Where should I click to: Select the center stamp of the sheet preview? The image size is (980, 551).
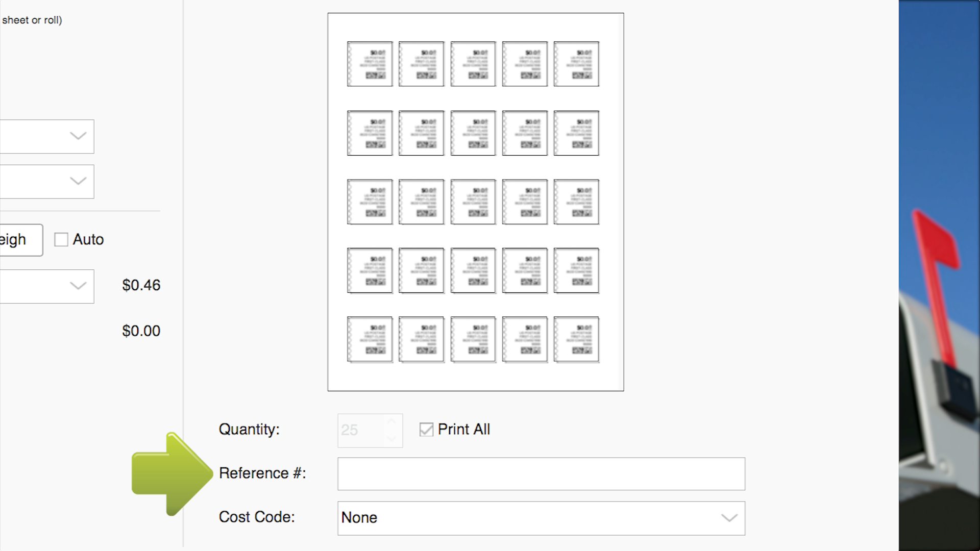tap(473, 202)
